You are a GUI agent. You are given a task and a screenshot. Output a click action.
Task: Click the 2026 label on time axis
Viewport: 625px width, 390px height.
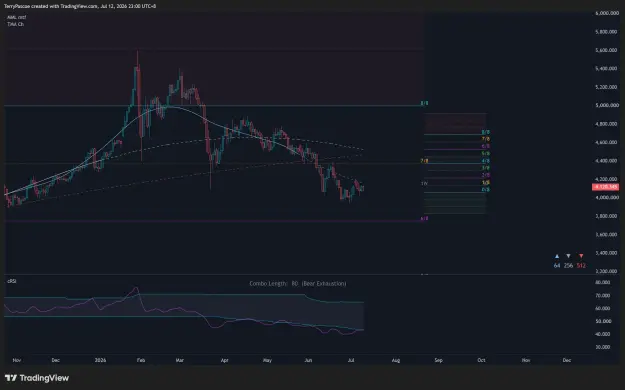(x=100, y=360)
